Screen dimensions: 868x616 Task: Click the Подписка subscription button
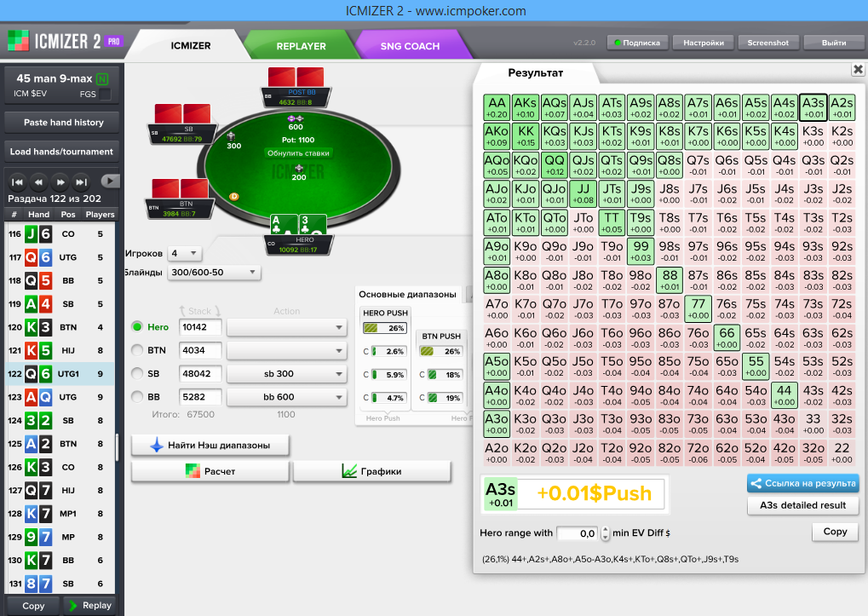click(637, 43)
